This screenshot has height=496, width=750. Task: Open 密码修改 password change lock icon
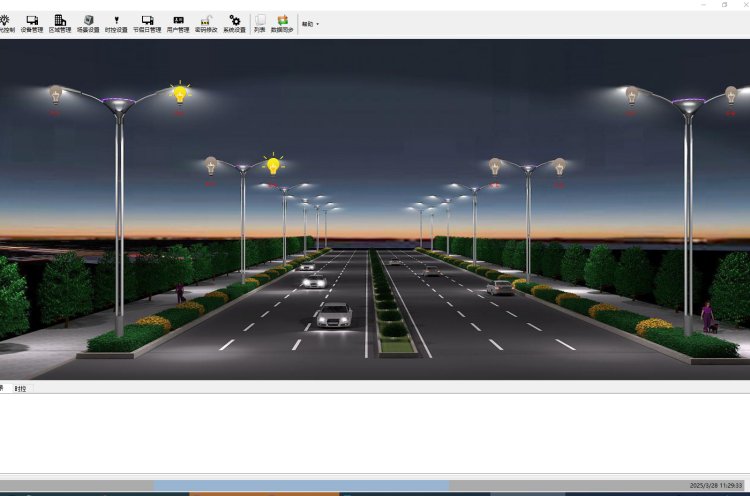click(206, 23)
